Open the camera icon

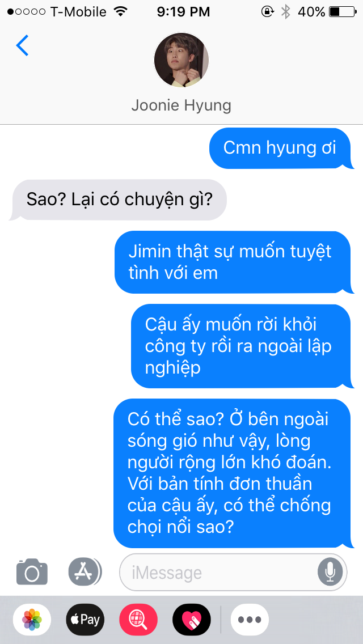click(32, 571)
